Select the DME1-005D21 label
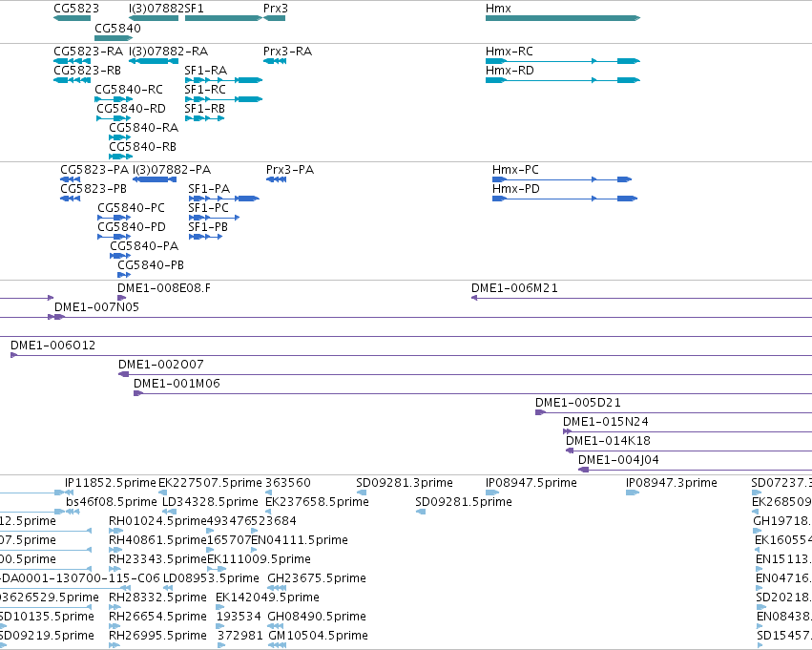The image size is (812, 650). (578, 403)
